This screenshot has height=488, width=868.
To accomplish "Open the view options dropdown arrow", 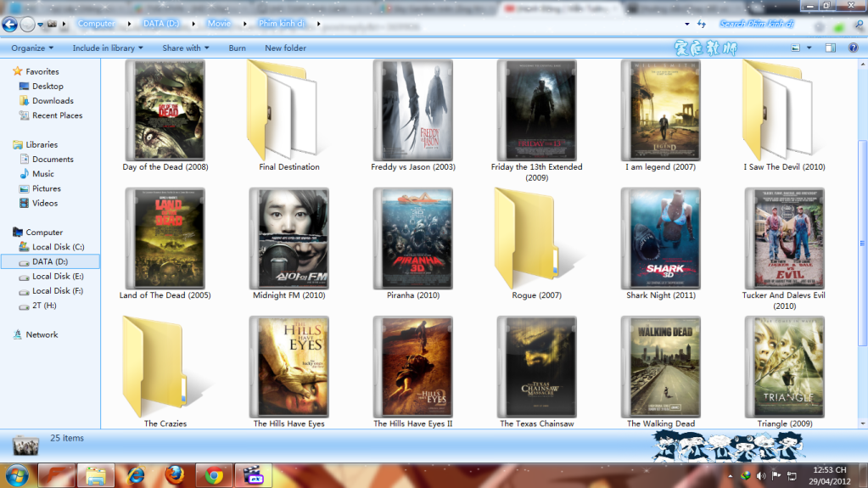I will 809,48.
